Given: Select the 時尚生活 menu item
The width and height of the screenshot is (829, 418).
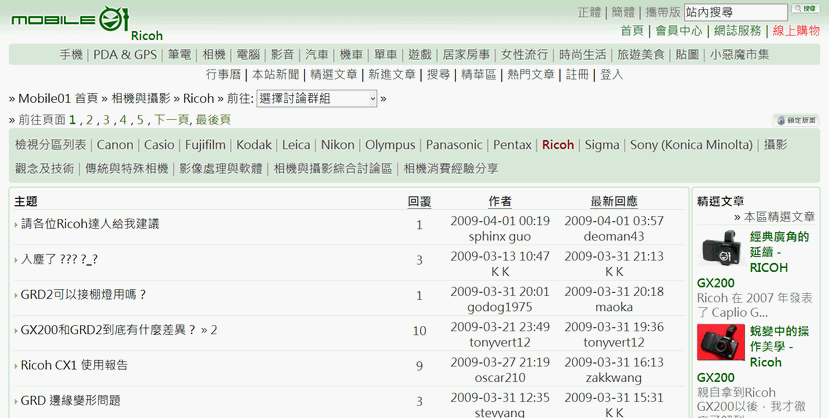Looking at the screenshot, I should [x=583, y=54].
